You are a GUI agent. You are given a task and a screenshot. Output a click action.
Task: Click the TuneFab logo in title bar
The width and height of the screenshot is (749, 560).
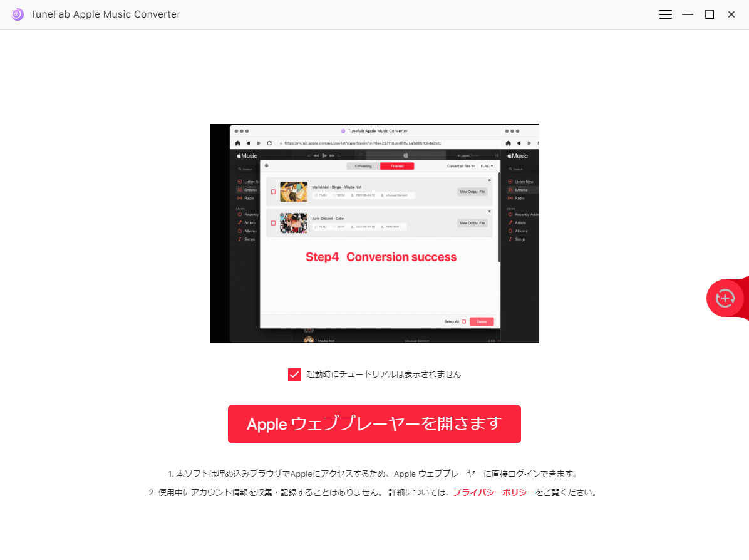pos(18,14)
